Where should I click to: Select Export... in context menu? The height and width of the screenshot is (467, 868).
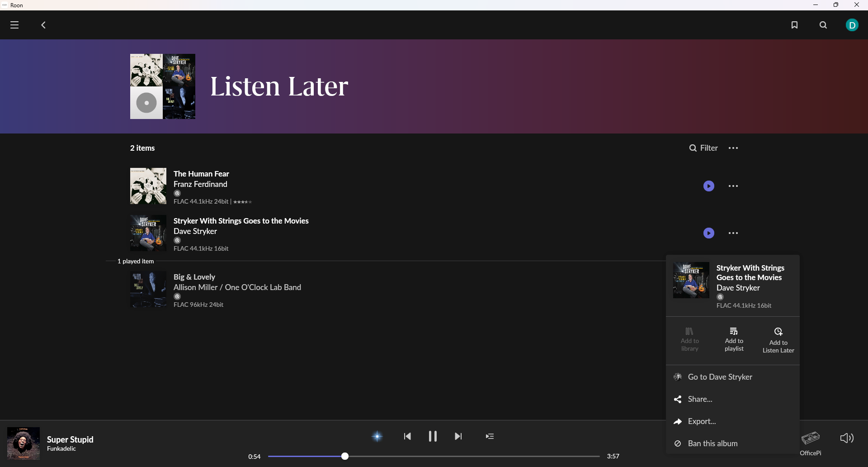pyautogui.click(x=732, y=421)
